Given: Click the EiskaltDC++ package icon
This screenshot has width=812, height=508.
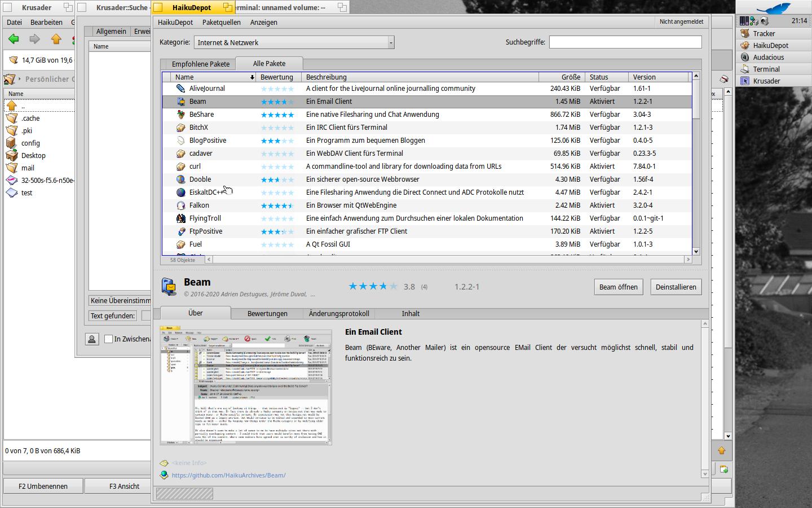Looking at the screenshot, I should [180, 192].
